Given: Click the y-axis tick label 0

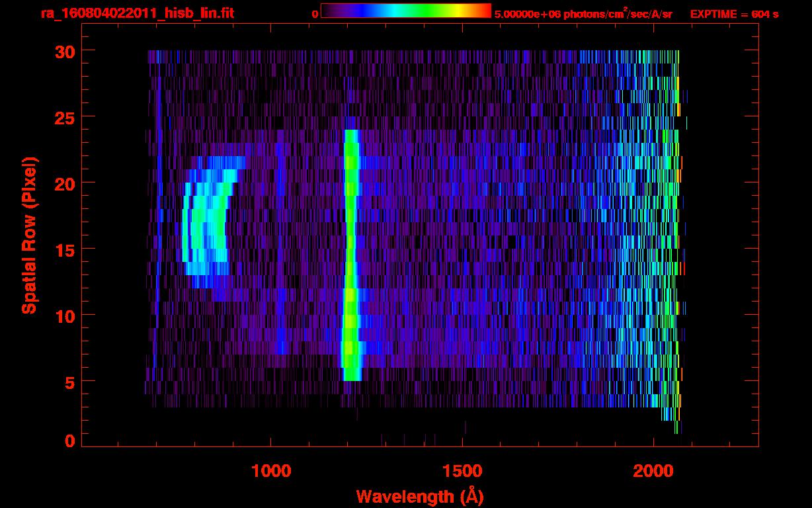Looking at the screenshot, I should [69, 441].
